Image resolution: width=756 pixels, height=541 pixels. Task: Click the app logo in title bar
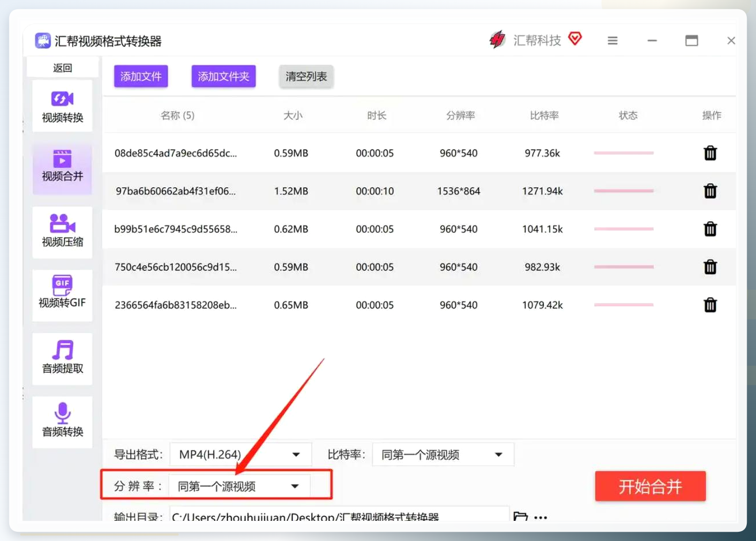(x=43, y=41)
